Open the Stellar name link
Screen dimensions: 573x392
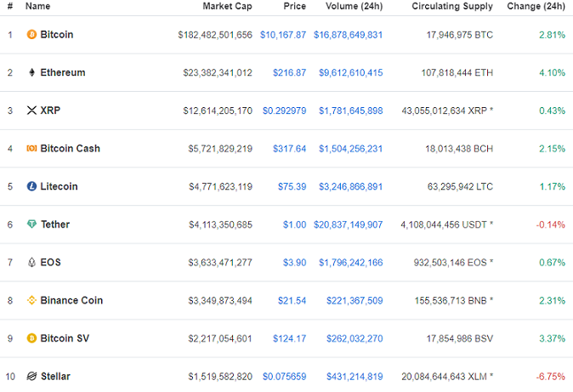(55, 377)
